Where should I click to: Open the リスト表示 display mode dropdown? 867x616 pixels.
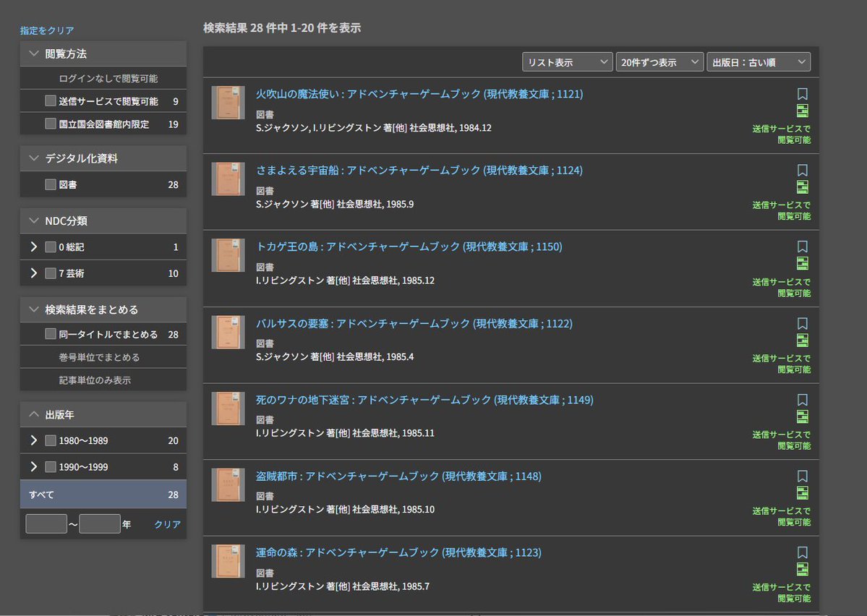coord(567,61)
